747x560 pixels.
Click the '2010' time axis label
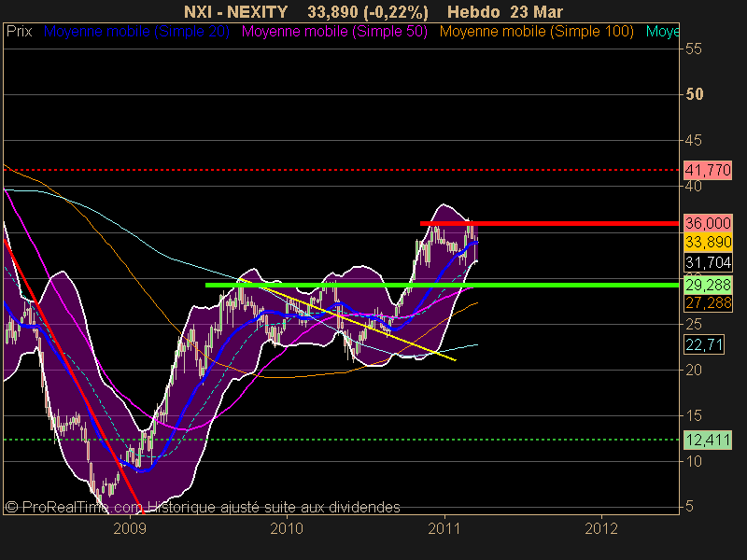pyautogui.click(x=287, y=528)
